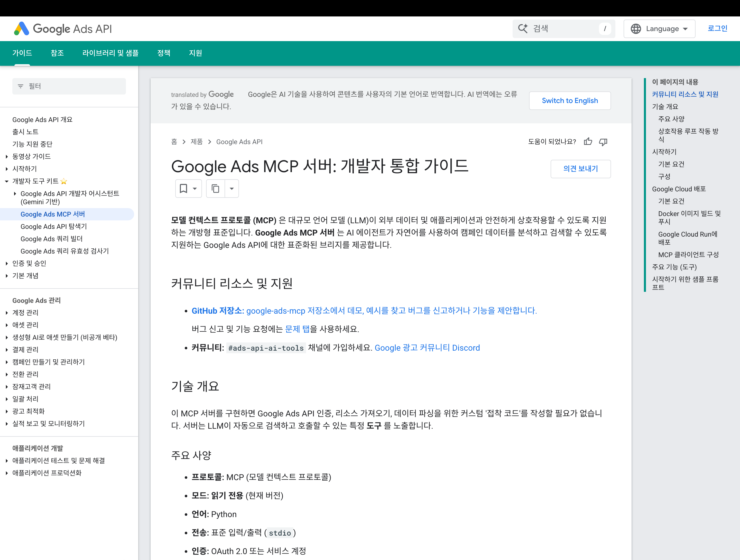Click the filter icon in sidebar
This screenshot has height=560, width=740.
click(x=20, y=86)
